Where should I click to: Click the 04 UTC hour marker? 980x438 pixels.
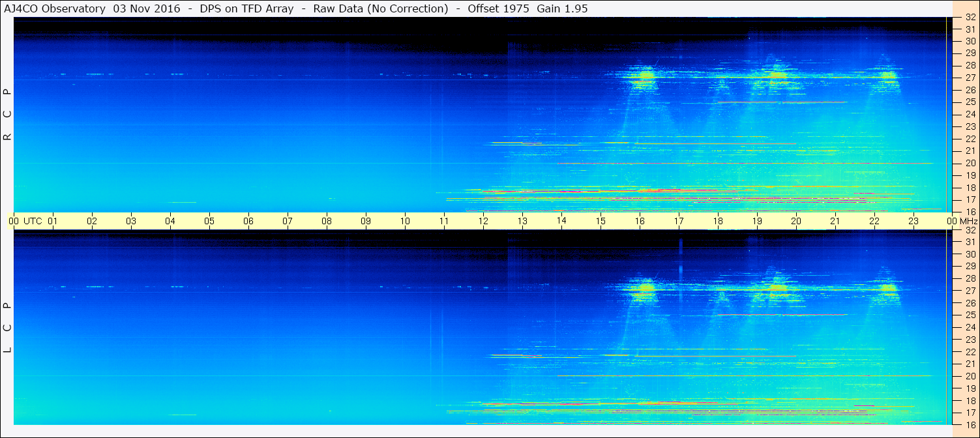coord(170,221)
